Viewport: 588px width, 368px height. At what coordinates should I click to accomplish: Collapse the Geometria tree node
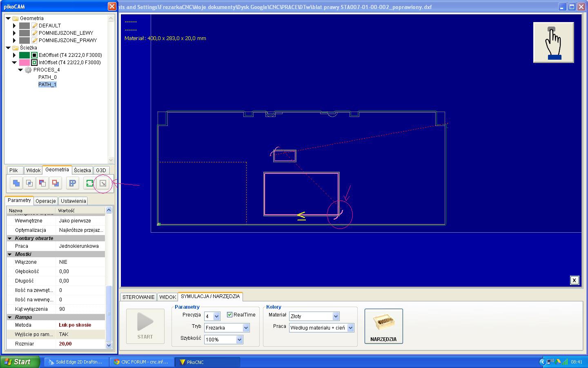[8, 18]
